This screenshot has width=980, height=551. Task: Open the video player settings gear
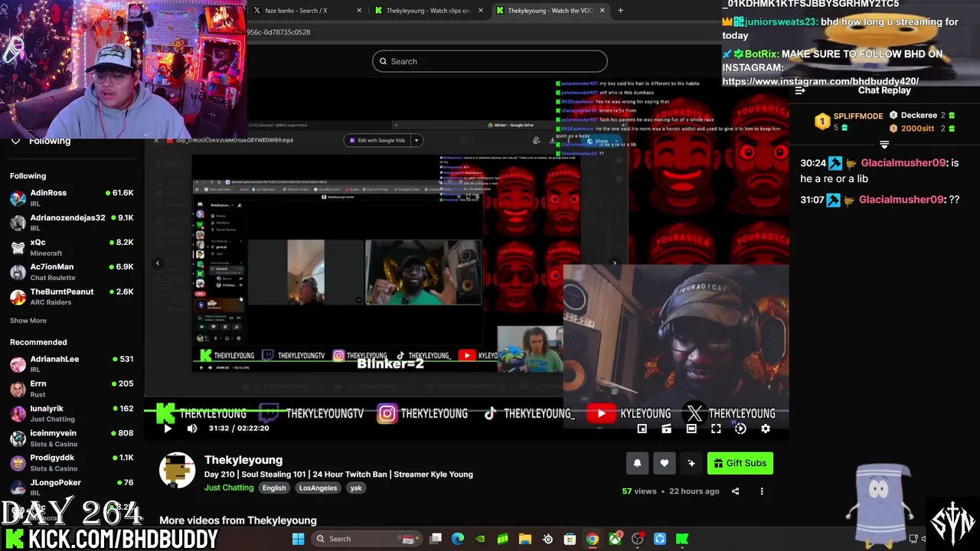point(766,429)
